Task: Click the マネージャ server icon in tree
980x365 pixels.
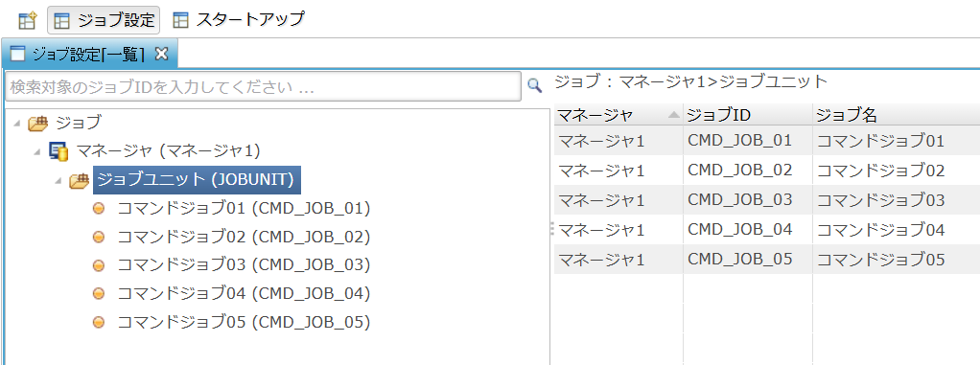Action: pyautogui.click(x=58, y=151)
